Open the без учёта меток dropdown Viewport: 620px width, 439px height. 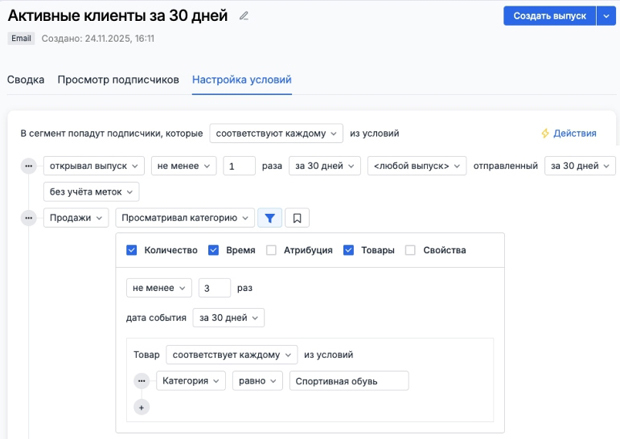(91, 191)
